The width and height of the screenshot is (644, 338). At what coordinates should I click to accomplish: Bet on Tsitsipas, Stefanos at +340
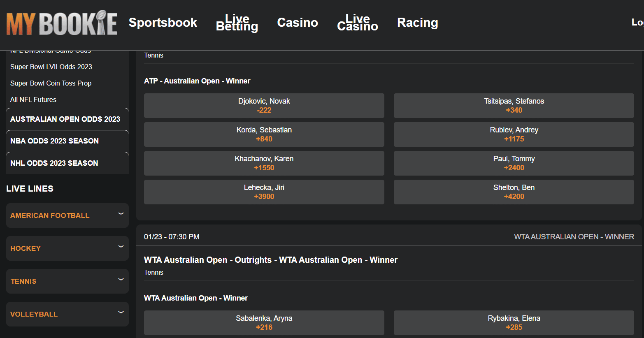click(514, 106)
